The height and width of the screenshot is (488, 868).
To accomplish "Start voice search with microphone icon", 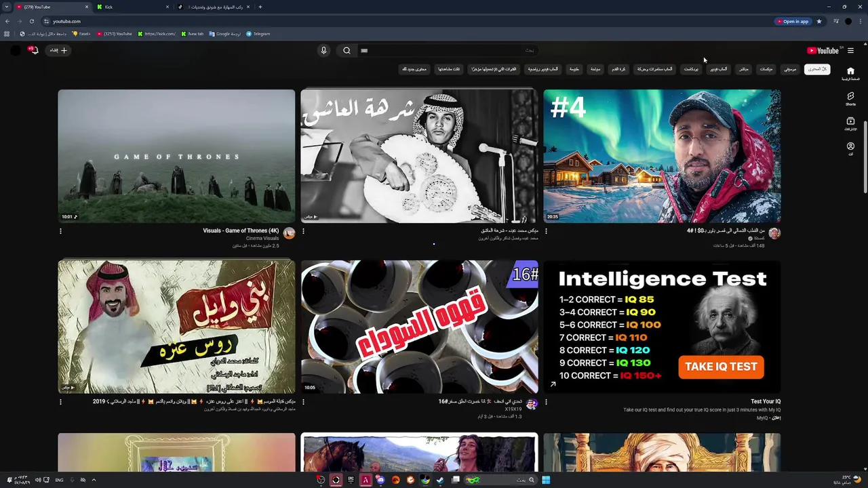I will (x=323, y=50).
